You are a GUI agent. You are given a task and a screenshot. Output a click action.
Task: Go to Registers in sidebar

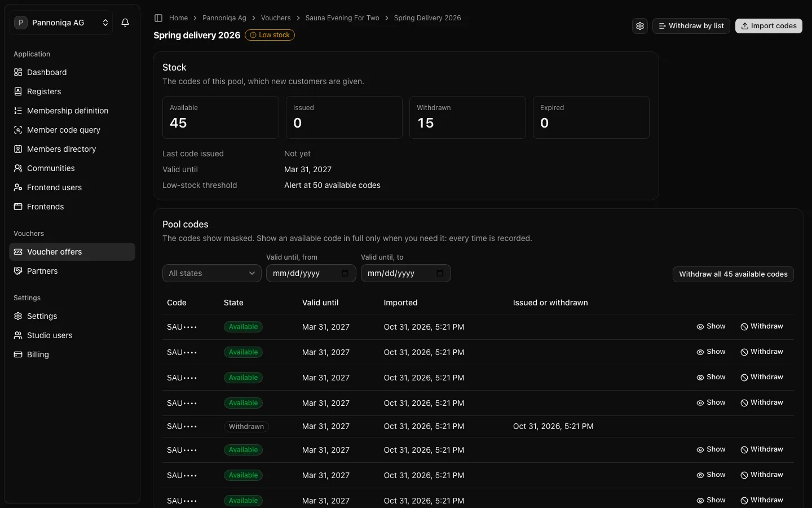(72, 91)
